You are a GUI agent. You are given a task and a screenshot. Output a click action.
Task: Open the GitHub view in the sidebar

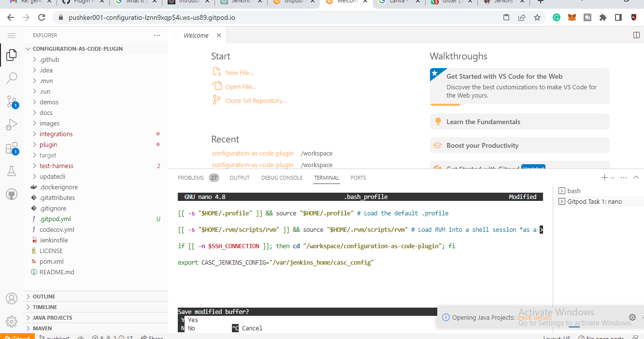11,194
